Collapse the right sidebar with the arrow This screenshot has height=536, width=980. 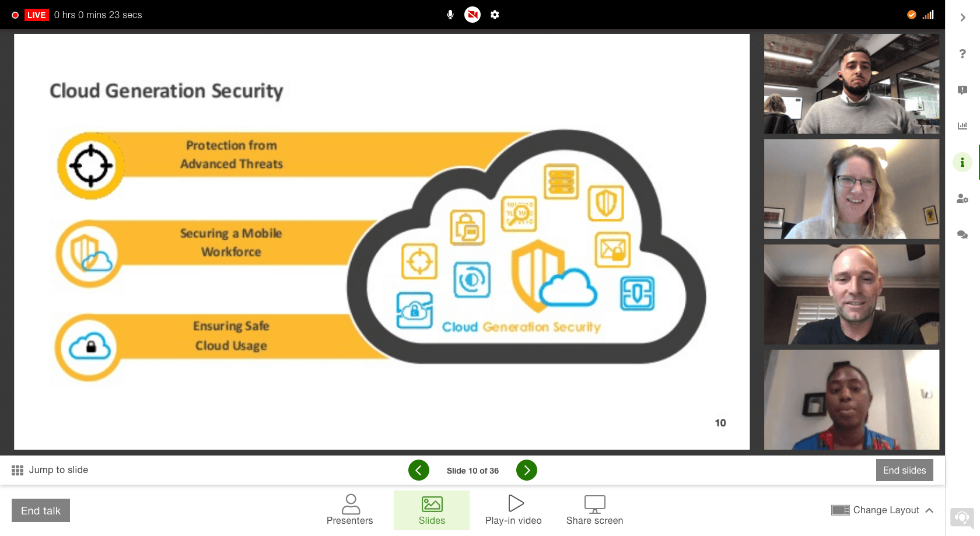963,17
